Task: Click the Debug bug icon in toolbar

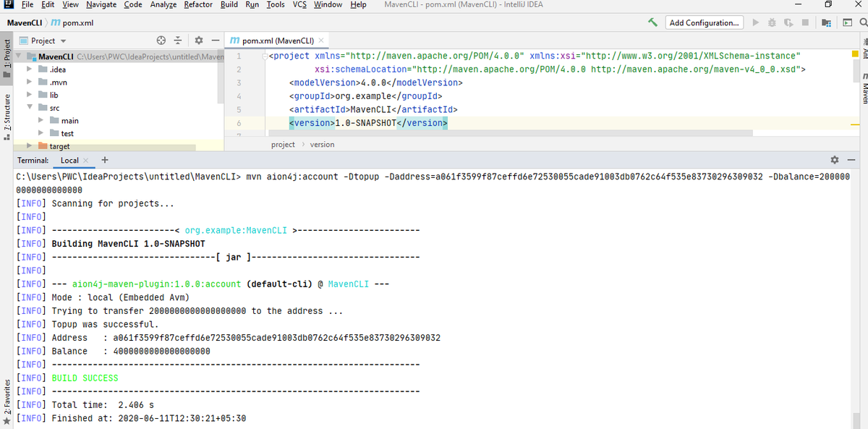Action: pos(773,22)
